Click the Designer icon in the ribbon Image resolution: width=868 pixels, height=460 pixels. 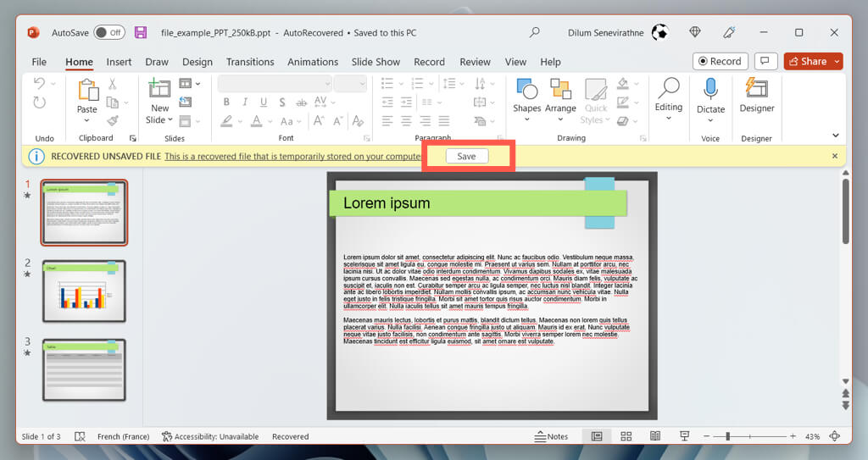coord(756,89)
